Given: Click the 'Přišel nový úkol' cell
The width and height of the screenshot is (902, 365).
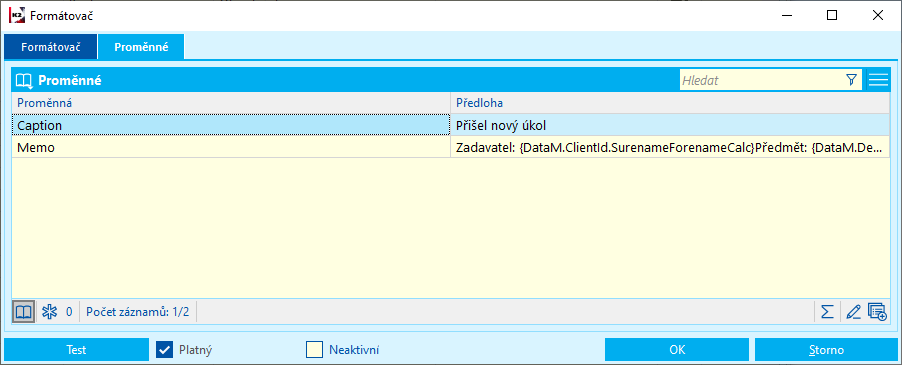Looking at the screenshot, I should [670, 125].
